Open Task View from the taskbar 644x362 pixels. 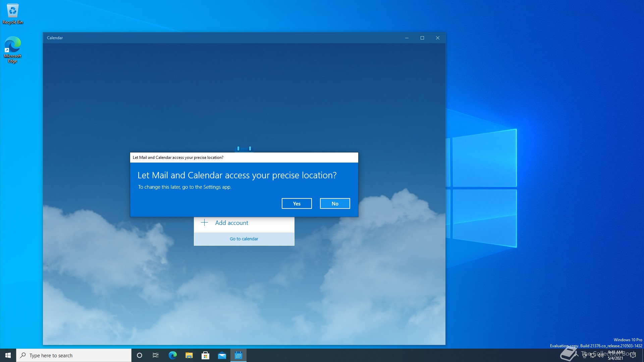tap(156, 355)
